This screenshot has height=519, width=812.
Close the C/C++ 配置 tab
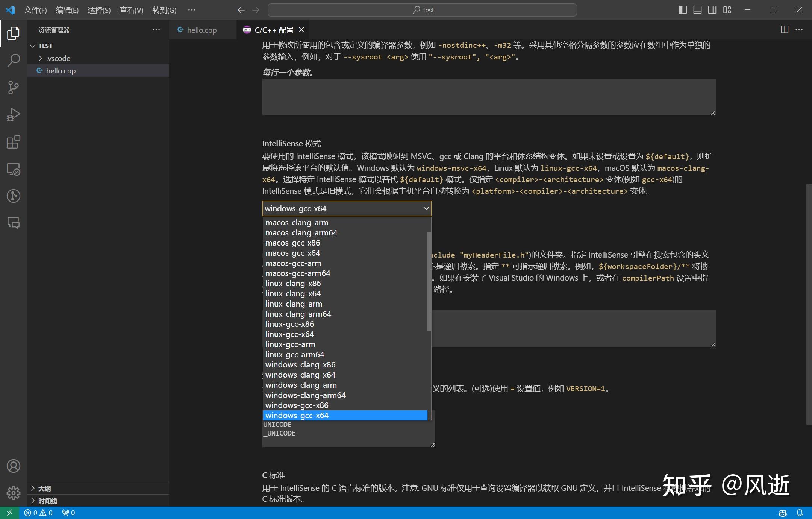point(301,30)
